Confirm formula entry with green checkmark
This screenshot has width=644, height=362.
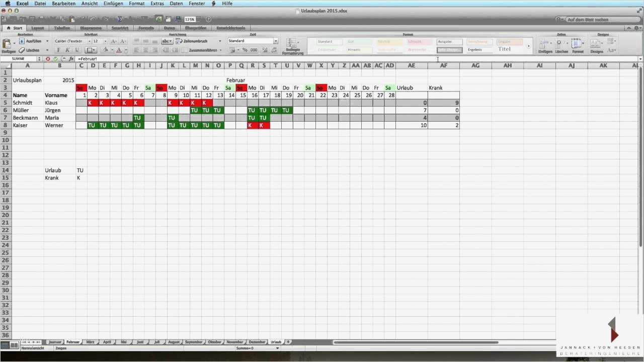(55, 59)
